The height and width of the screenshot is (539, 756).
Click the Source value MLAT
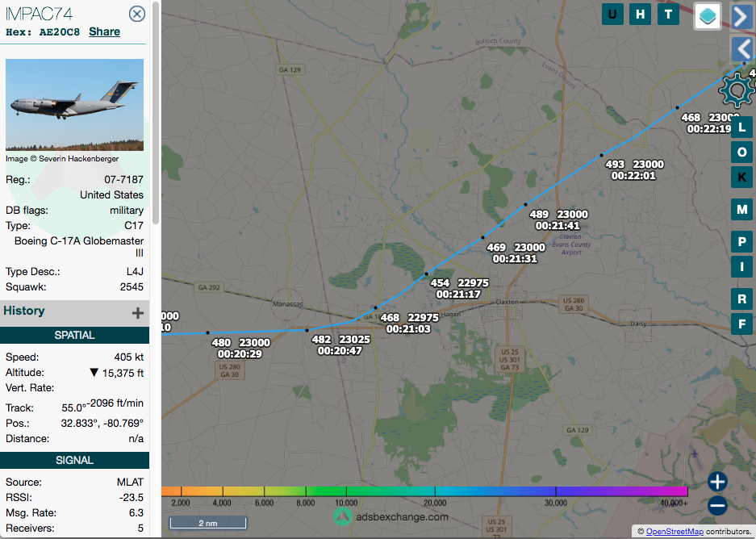[130, 482]
